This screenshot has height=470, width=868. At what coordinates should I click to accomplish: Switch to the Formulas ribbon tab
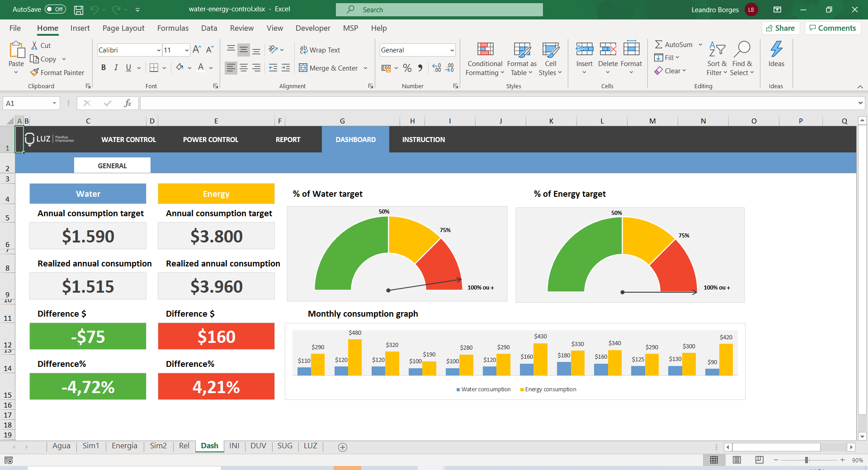click(x=173, y=28)
